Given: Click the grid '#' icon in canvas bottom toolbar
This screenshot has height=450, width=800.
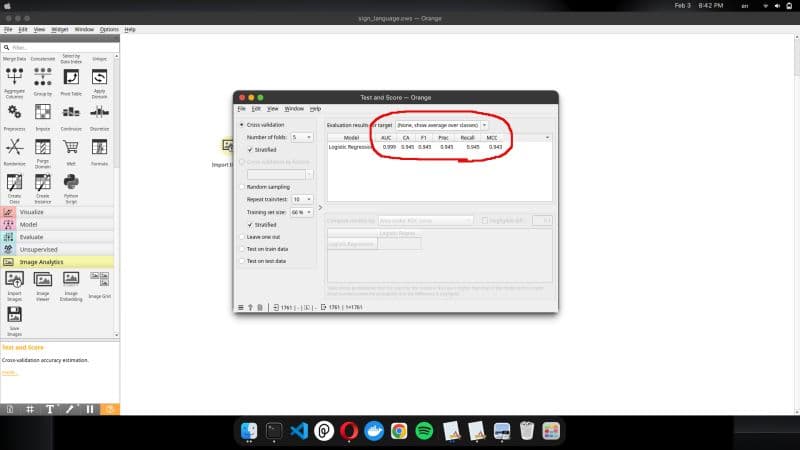Looking at the screenshot, I should 30,409.
